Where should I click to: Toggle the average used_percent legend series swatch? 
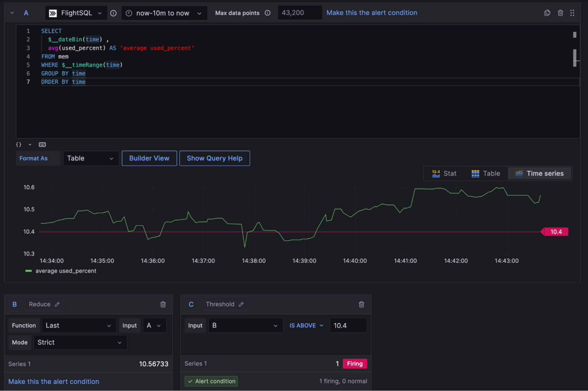point(28,271)
